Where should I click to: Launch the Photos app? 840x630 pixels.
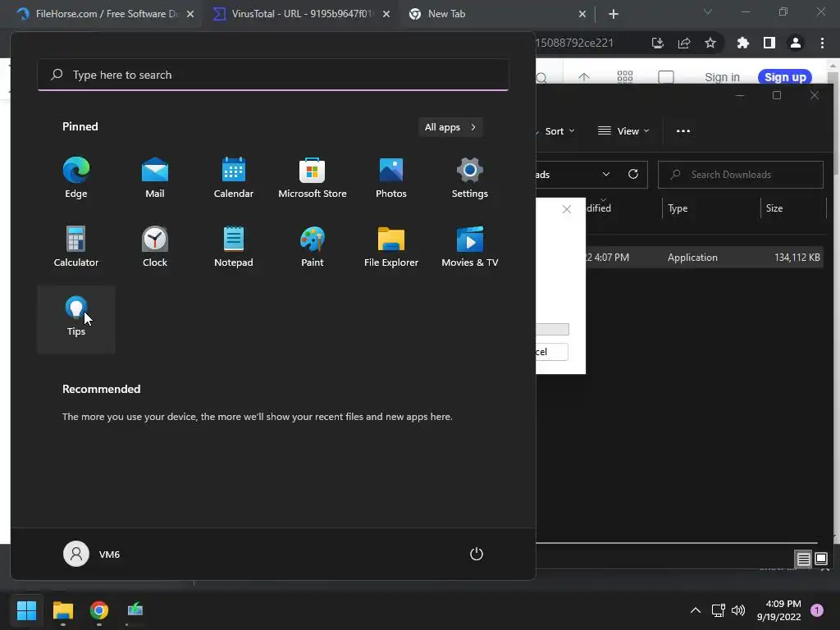point(391,178)
